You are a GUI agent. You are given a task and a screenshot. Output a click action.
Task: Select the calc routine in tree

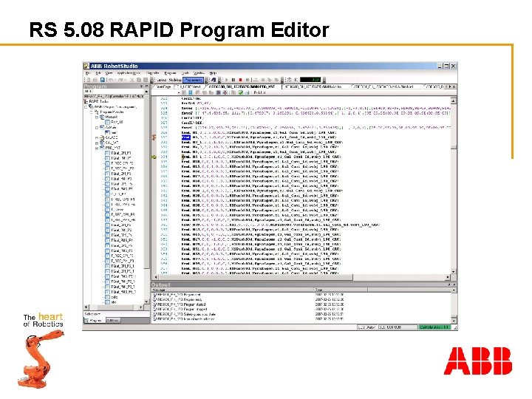(x=115, y=297)
